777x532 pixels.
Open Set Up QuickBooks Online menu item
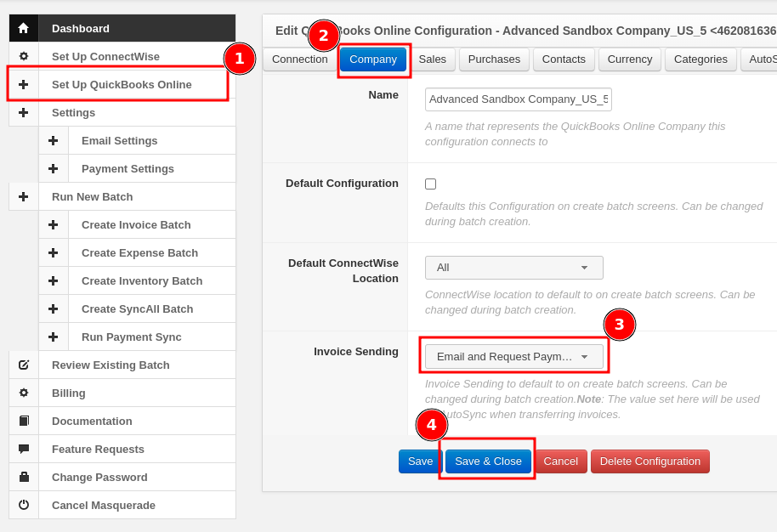click(x=137, y=85)
